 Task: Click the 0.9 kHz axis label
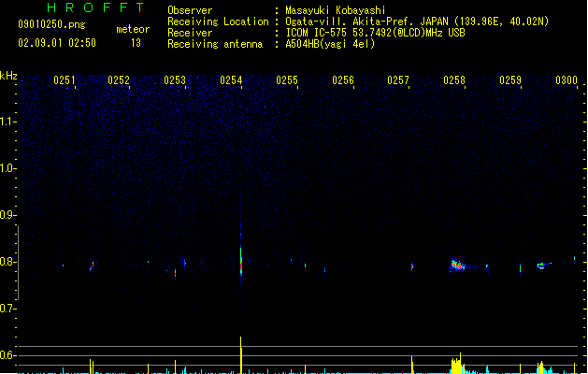pyautogui.click(x=7, y=215)
